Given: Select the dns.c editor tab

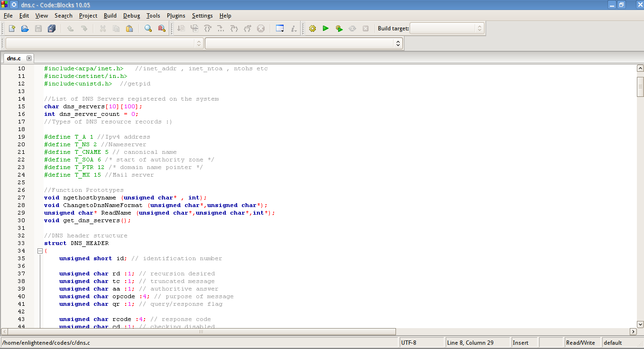Looking at the screenshot, I should [13, 58].
